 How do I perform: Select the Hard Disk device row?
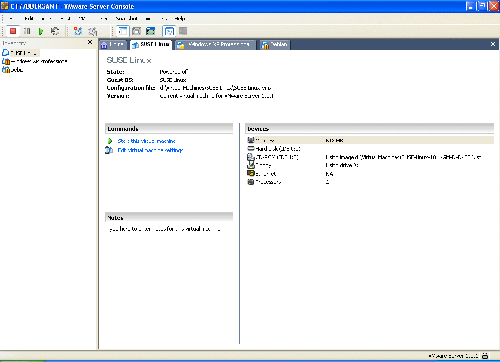(x=370, y=149)
